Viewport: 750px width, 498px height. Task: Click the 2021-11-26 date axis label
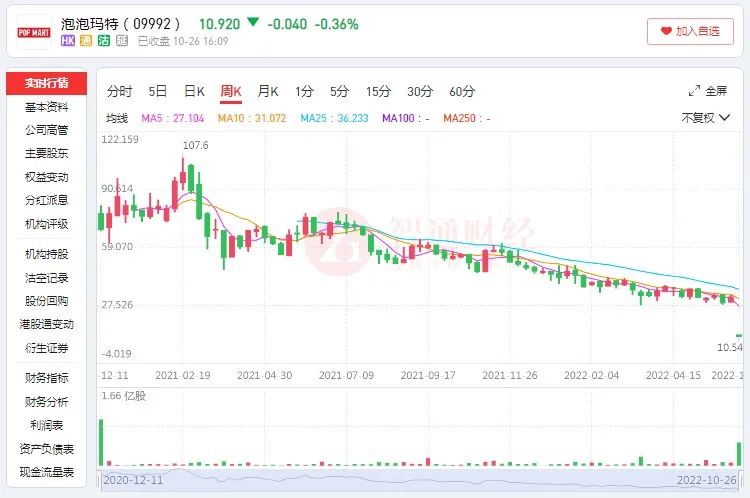(x=510, y=376)
